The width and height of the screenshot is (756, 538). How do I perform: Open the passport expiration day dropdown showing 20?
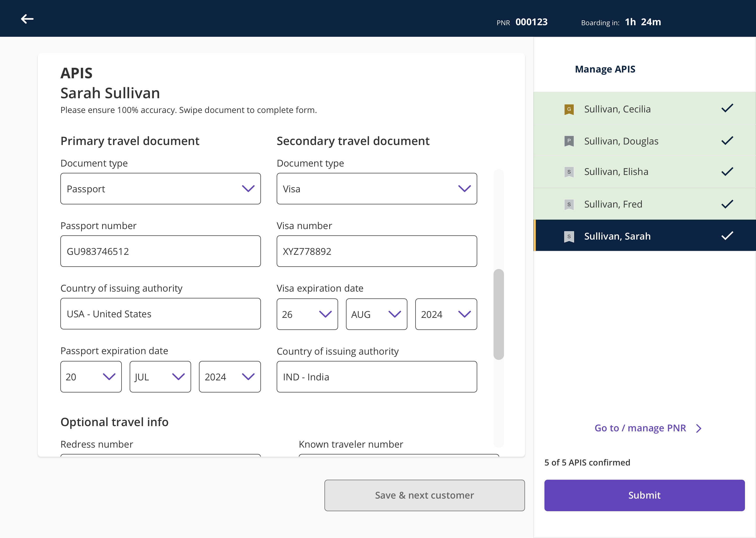(91, 377)
